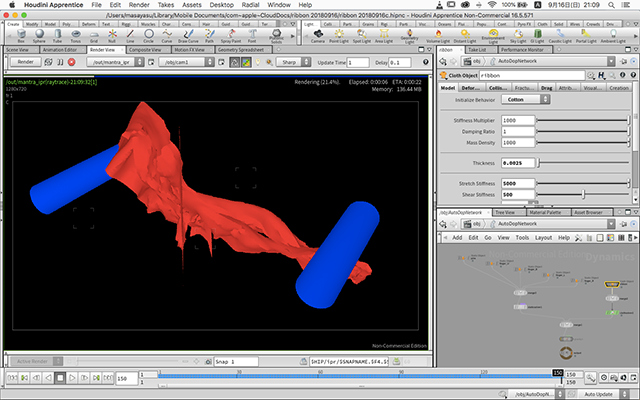Switch to the Drag parameter tab
Image resolution: width=640 pixels, height=400 pixels.
[546, 88]
